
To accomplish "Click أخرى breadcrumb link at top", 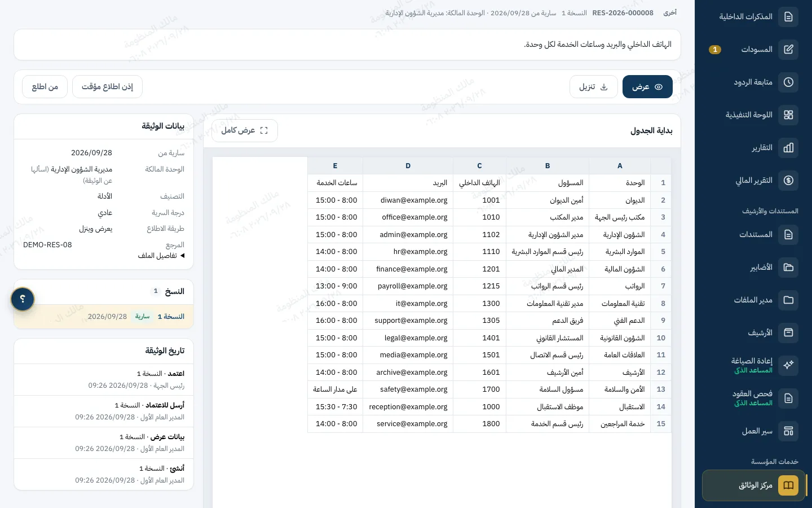I will pyautogui.click(x=670, y=12).
